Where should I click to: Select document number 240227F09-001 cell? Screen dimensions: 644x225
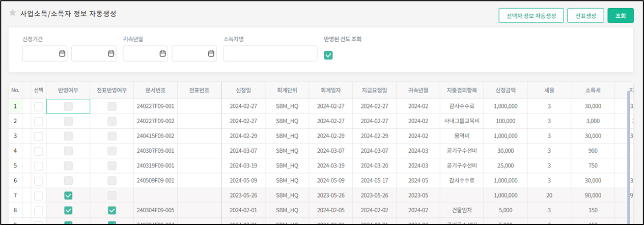coord(156,106)
